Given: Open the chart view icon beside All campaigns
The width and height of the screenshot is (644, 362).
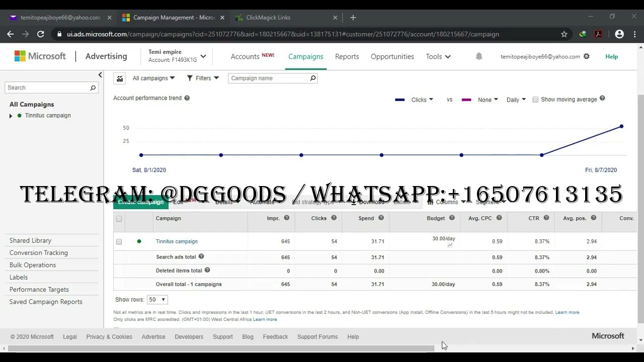Looking at the screenshot, I should 119,78.
